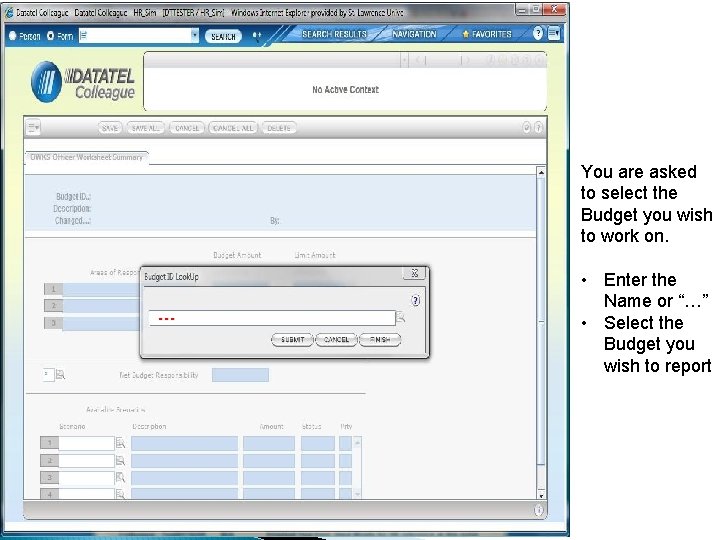Image resolution: width=720 pixels, height=540 pixels.
Task: Go to previous context record arrow
Action: click(419, 60)
